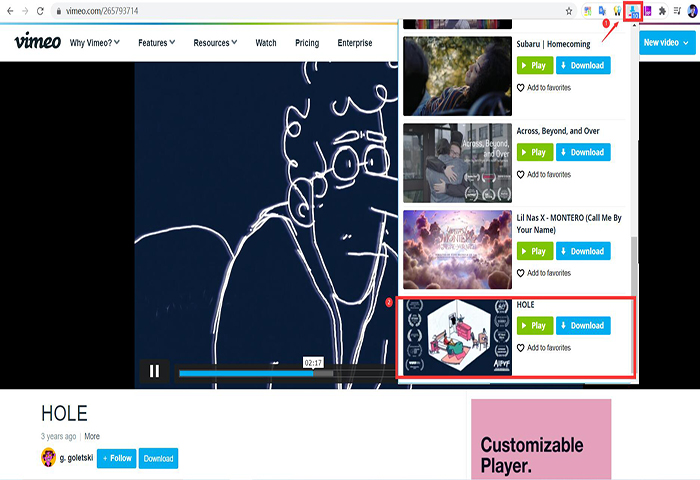Open the More link under the title
The image size is (700, 480).
[92, 436]
